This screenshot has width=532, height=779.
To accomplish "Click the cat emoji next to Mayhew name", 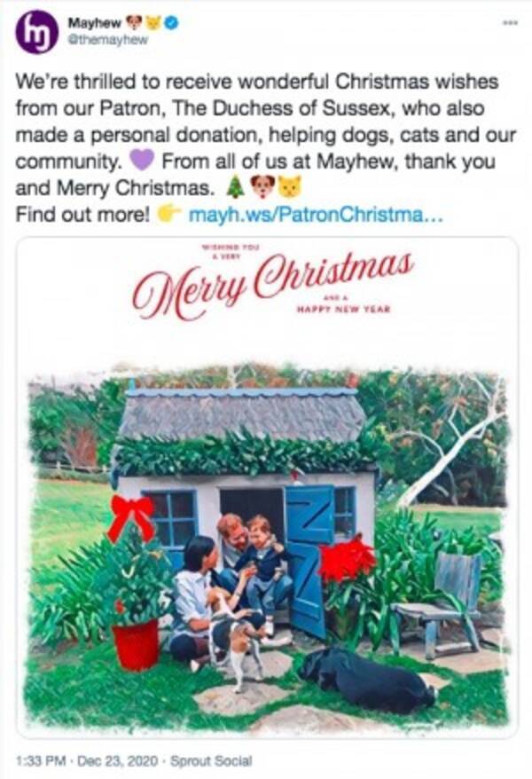I will click(153, 22).
